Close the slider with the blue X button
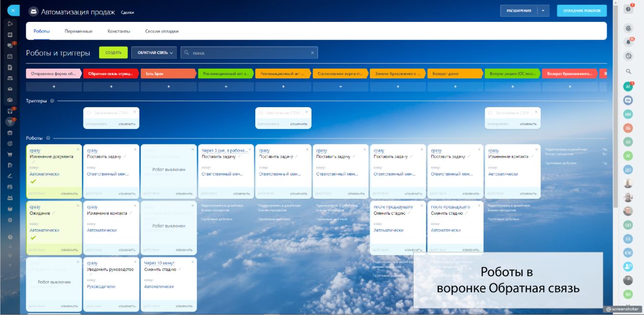Viewport: 644px width, 315px height. pos(13,10)
